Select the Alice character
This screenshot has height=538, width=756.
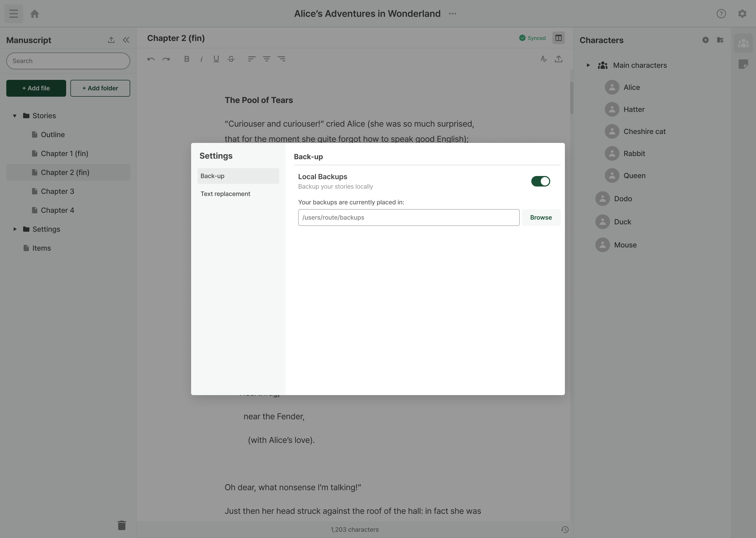pos(622,87)
